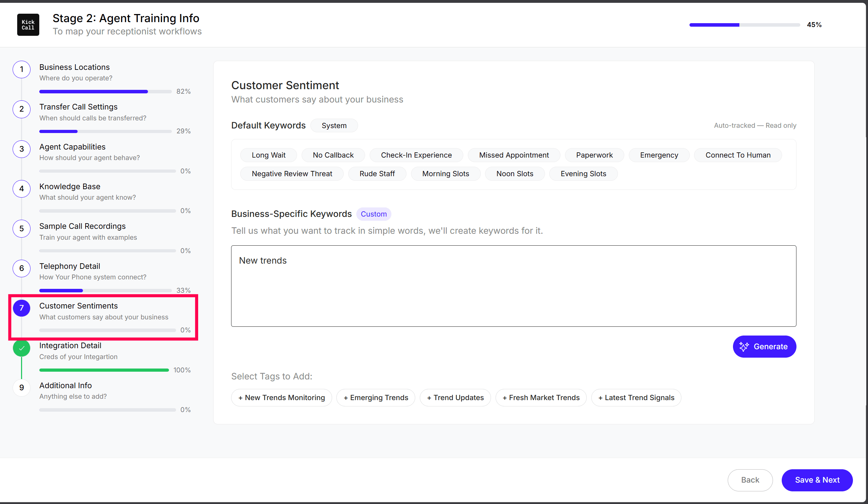Click the Paperwork keyword chip
Image resolution: width=868 pixels, height=504 pixels.
(x=594, y=155)
